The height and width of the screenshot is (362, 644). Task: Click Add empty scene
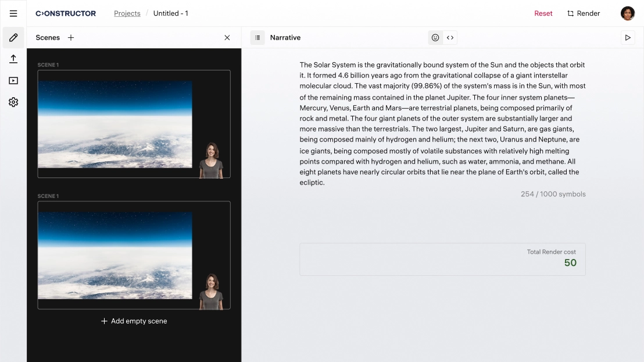click(x=134, y=321)
